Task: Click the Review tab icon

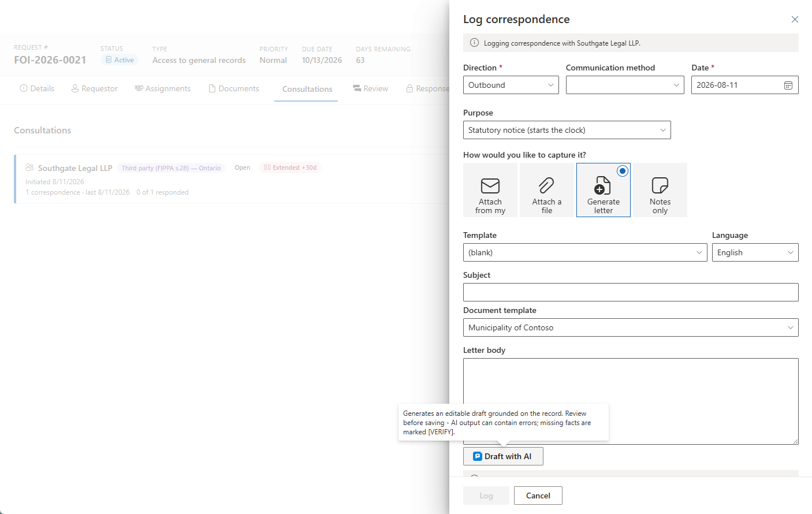Action: (357, 88)
